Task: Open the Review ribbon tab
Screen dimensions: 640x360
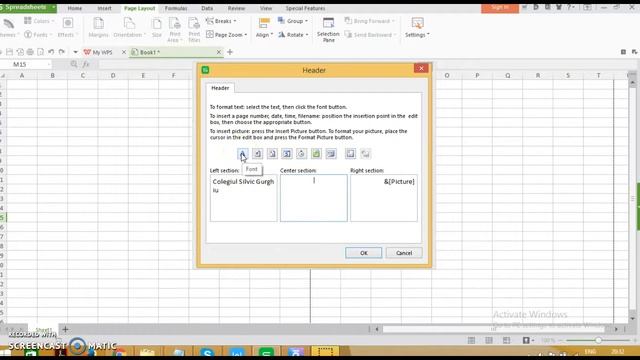Action: point(236,8)
